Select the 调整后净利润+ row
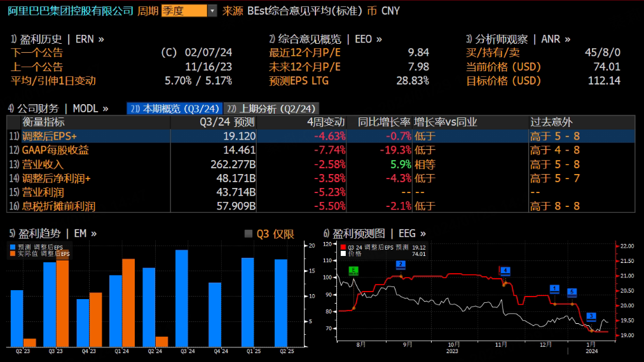This screenshot has height=362, width=644. pos(321,178)
